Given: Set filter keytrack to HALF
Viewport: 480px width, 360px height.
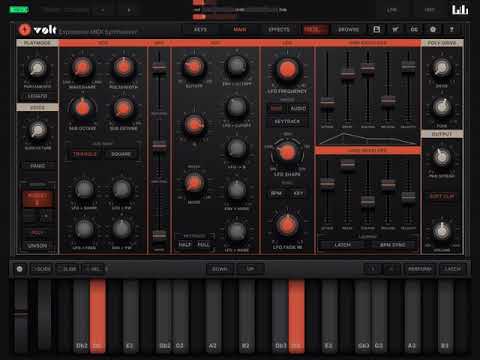Looking at the screenshot, I should [185, 244].
